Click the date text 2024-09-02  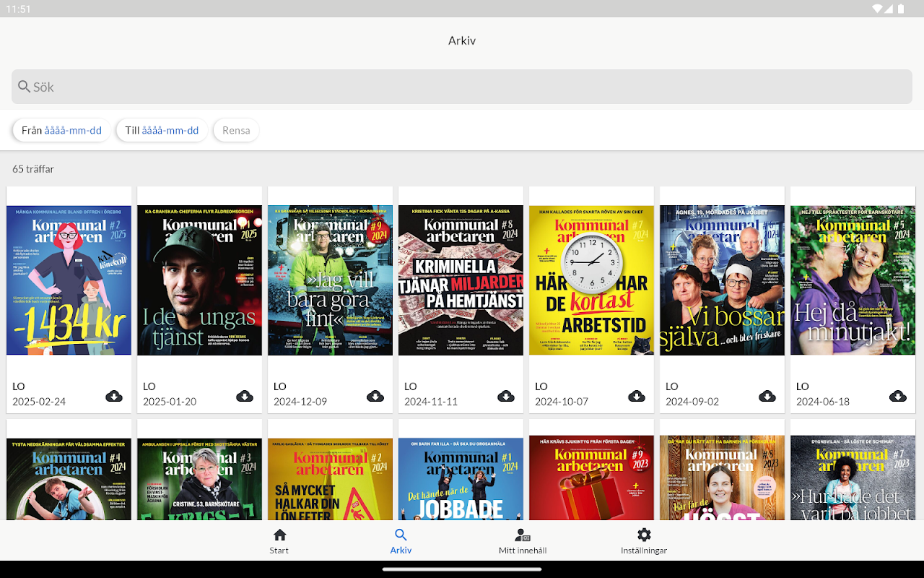[692, 402]
